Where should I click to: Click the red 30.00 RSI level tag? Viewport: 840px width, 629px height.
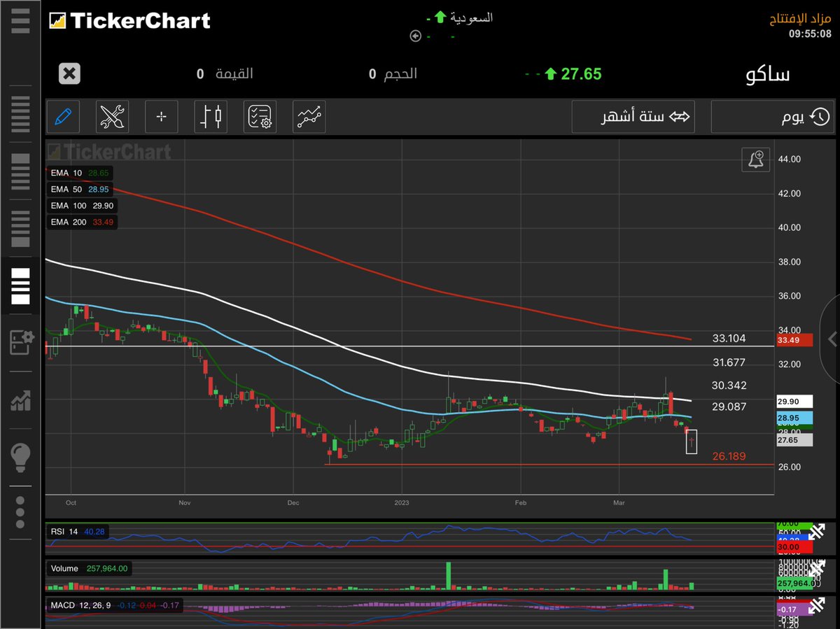(x=794, y=549)
